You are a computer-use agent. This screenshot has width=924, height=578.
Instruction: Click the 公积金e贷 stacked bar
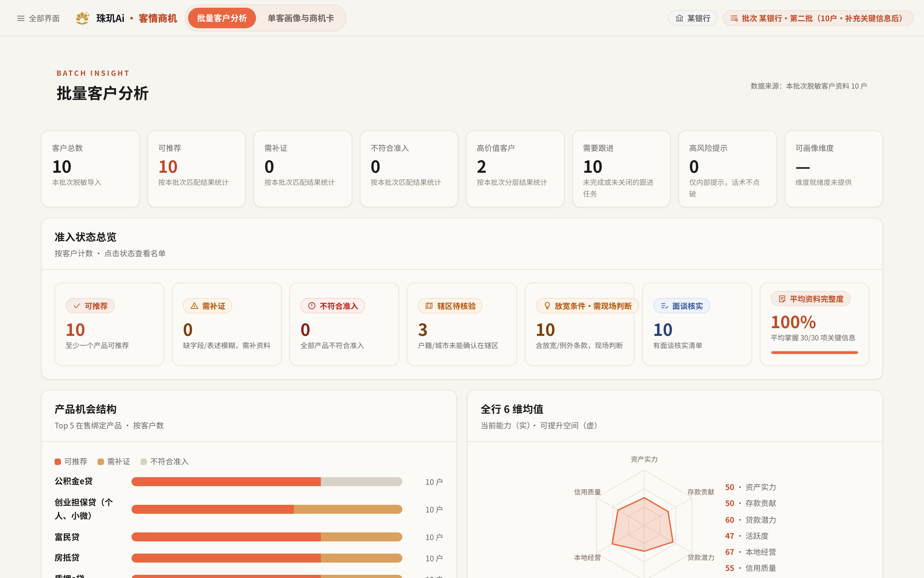tap(267, 482)
